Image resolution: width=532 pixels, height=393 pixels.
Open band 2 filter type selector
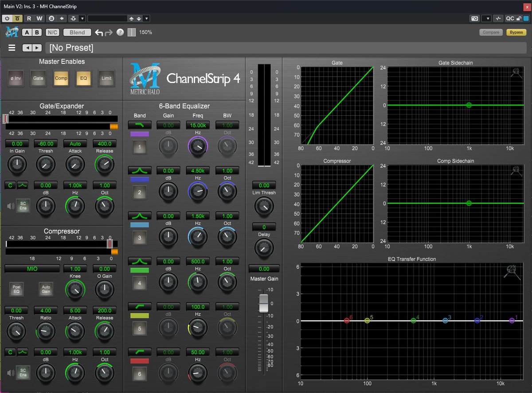point(140,170)
